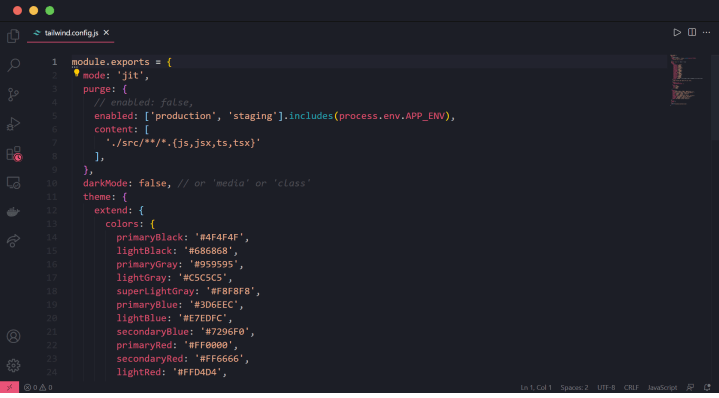The height and width of the screenshot is (398, 719).
Task: Change CRLF end of line sequence
Action: coord(631,387)
